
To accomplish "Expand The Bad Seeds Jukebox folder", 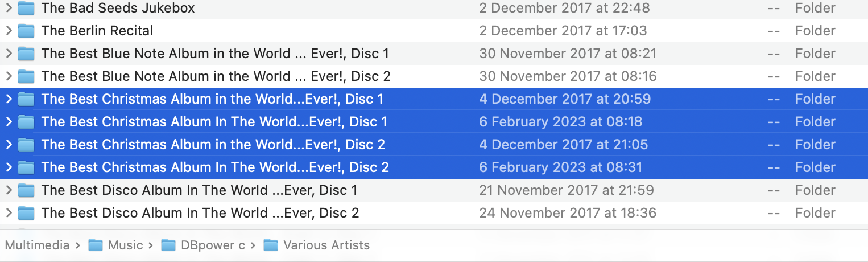I will point(9,8).
